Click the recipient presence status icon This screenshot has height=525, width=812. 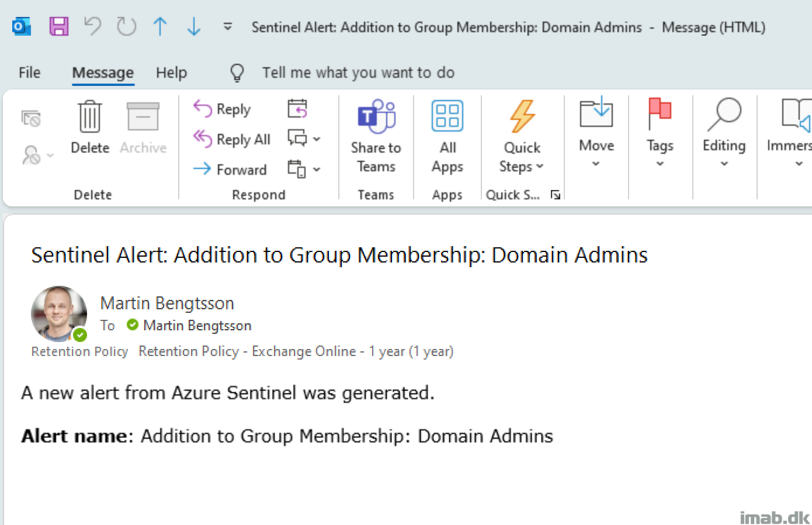click(x=133, y=324)
